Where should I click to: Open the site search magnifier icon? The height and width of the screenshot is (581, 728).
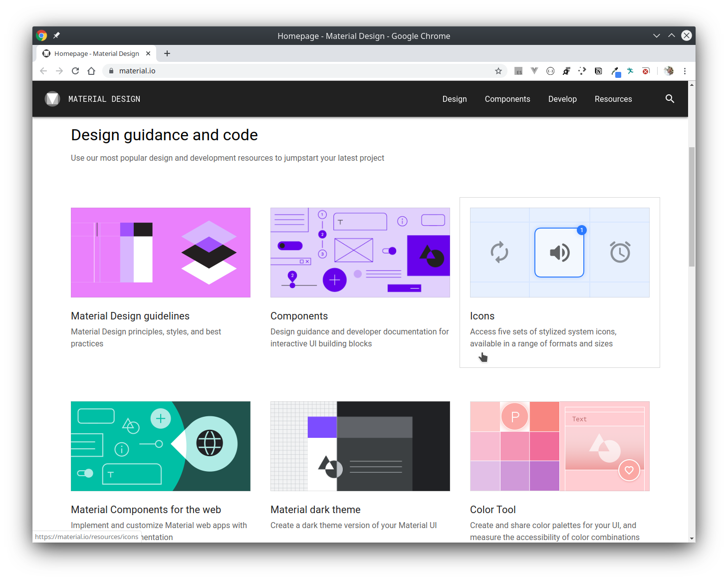point(670,99)
